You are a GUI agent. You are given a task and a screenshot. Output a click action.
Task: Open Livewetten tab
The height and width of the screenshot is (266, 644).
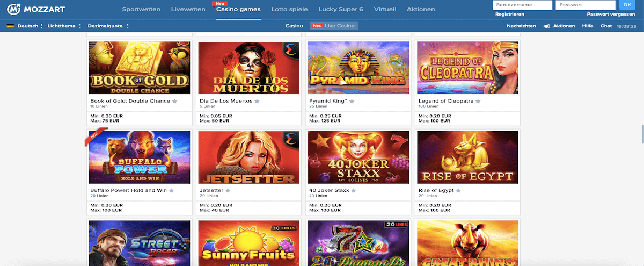click(x=188, y=9)
